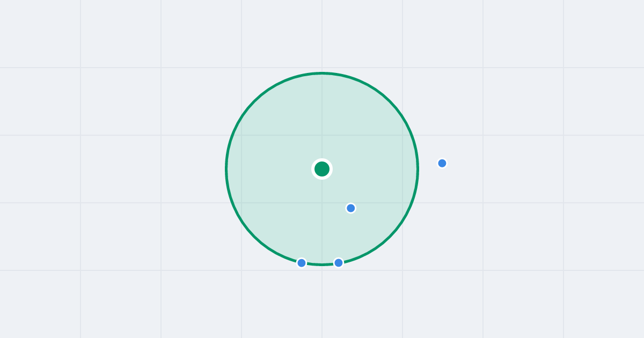This screenshot has height=338, width=644.
Task: Click the green center handle of the circle
Action: tap(322, 169)
